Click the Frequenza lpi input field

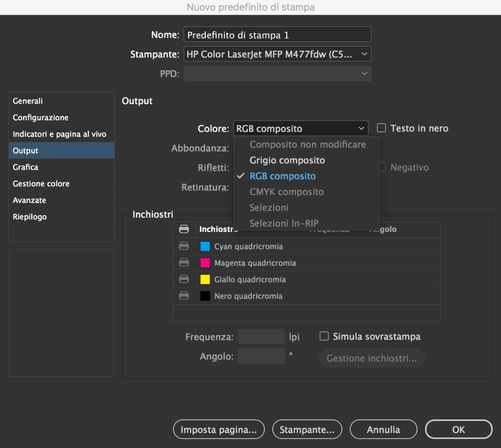[x=261, y=336]
